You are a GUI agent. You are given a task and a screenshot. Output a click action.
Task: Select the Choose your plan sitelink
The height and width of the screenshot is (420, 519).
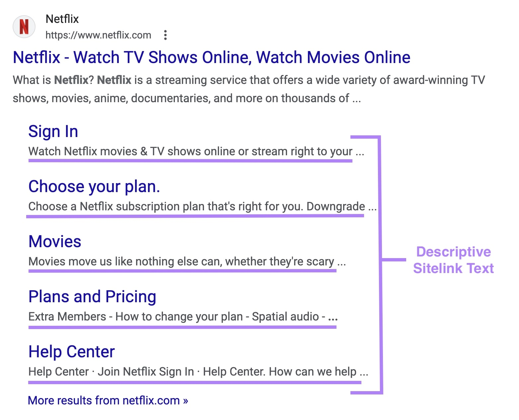(x=94, y=186)
